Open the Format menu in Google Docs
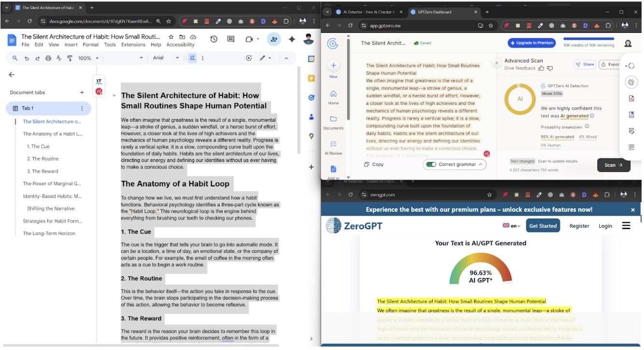This screenshot has height=350, width=644. pos(91,44)
